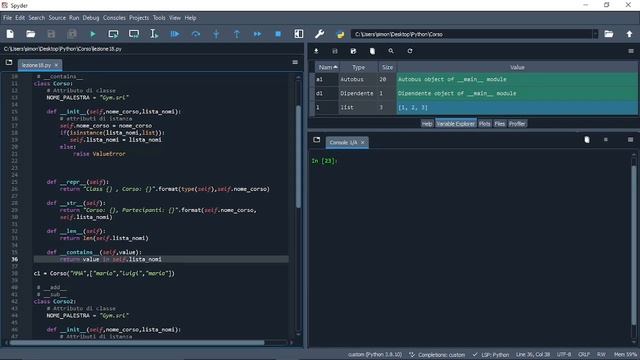
Task: Switch to the Profiler tab
Action: pos(517,124)
